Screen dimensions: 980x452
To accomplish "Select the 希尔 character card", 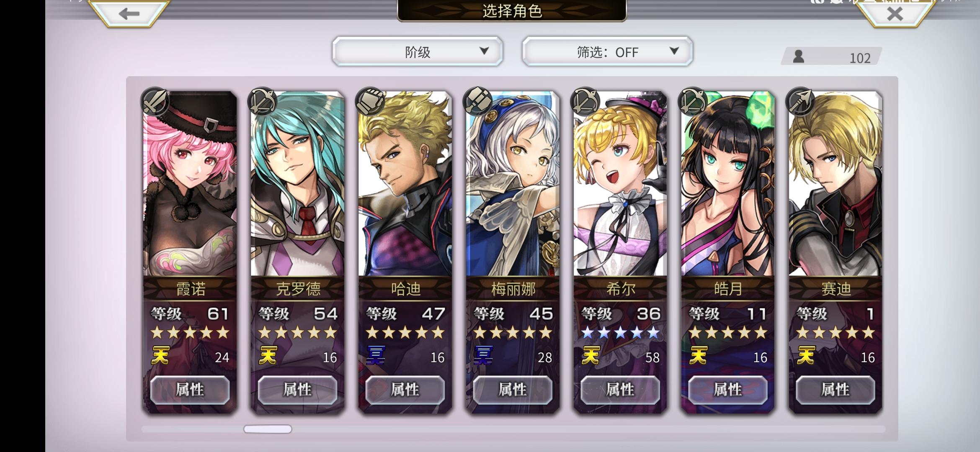I will coord(620,252).
